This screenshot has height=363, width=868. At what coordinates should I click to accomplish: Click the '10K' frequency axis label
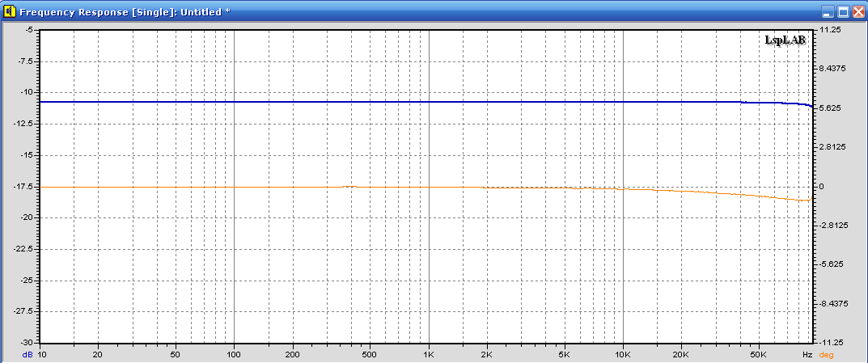coord(624,355)
